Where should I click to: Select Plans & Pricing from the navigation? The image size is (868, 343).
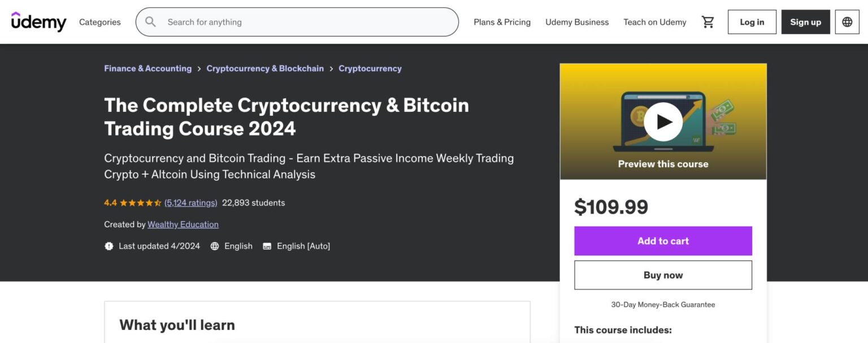click(x=502, y=21)
